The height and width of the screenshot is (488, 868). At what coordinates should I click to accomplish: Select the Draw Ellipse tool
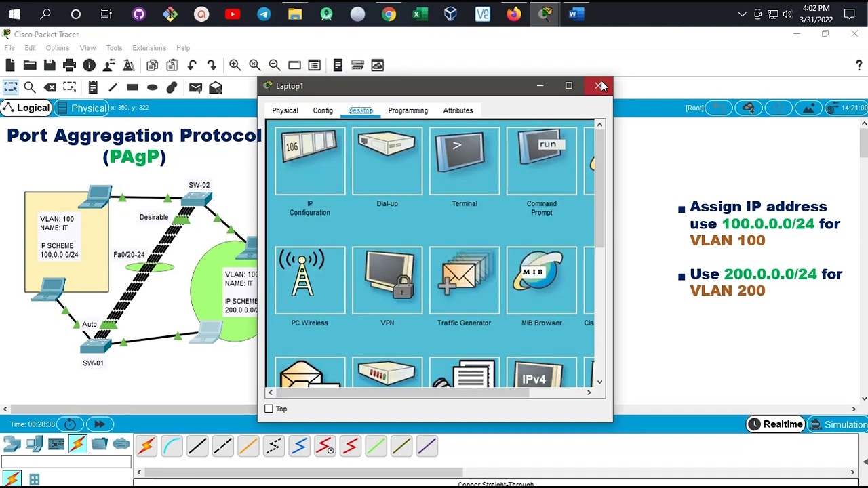pyautogui.click(x=153, y=87)
